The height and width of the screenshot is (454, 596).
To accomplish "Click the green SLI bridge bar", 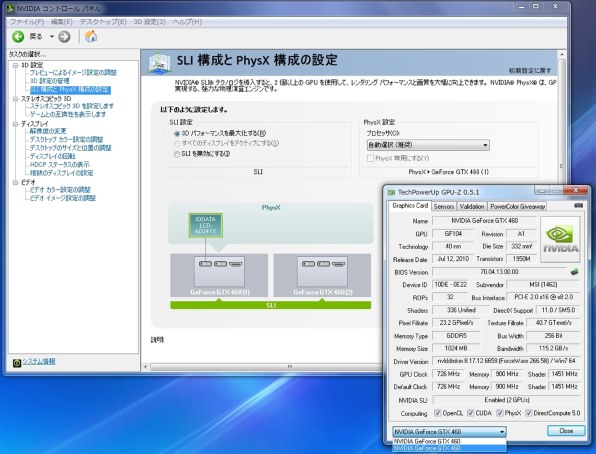I will pyautogui.click(x=271, y=305).
